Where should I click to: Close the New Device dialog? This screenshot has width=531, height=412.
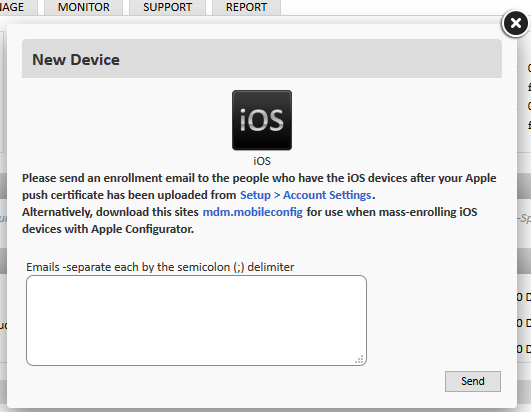coord(515,23)
